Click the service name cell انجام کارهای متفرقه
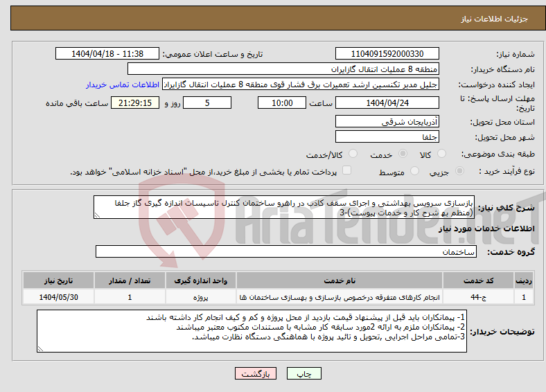 point(340,297)
